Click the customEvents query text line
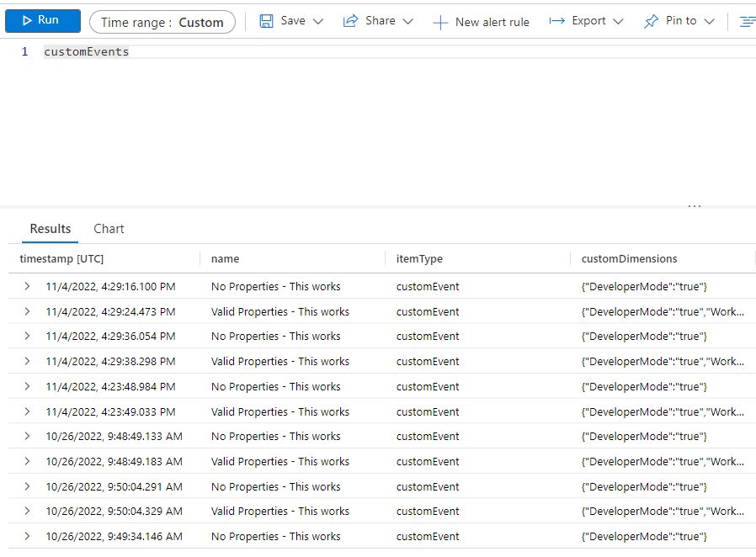The image size is (756, 557). [87, 51]
